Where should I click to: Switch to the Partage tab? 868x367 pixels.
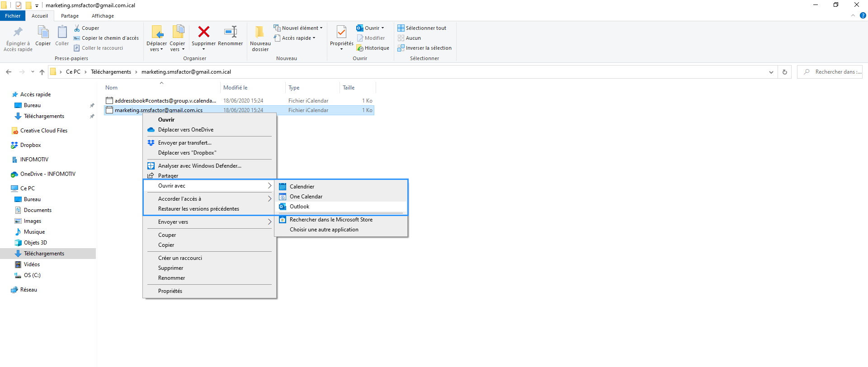(70, 16)
